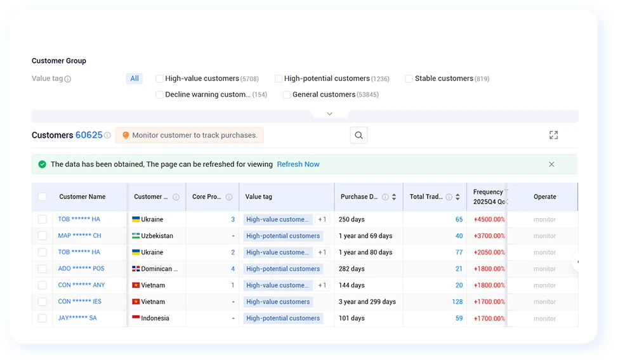The image size is (618, 364).
Task: Click monitor for Indonesia row
Action: click(544, 318)
